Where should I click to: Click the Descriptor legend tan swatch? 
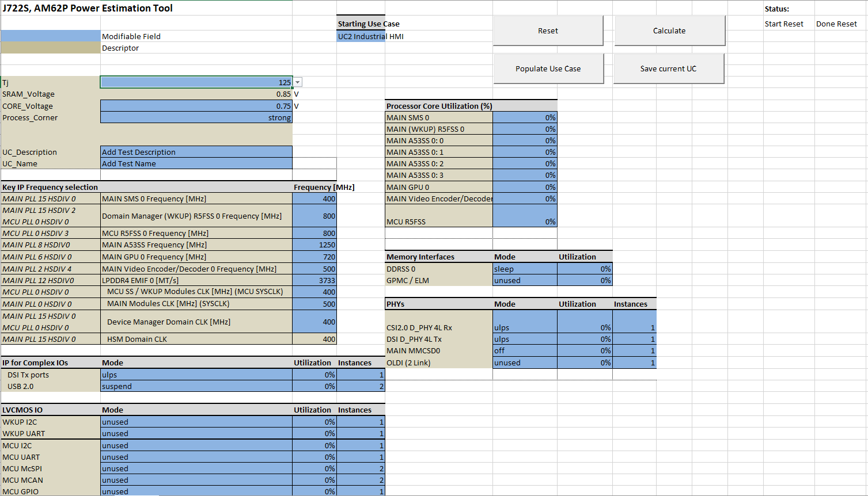tap(51, 48)
